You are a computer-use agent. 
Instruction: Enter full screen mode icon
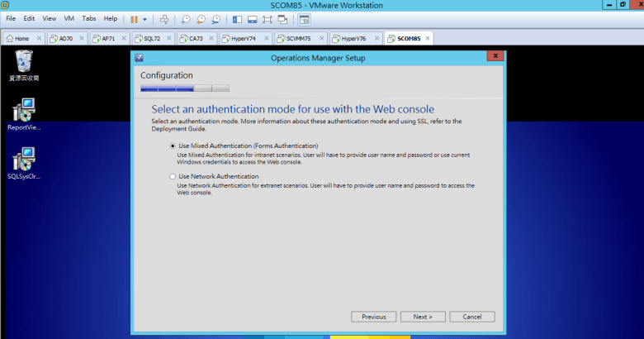(268, 18)
